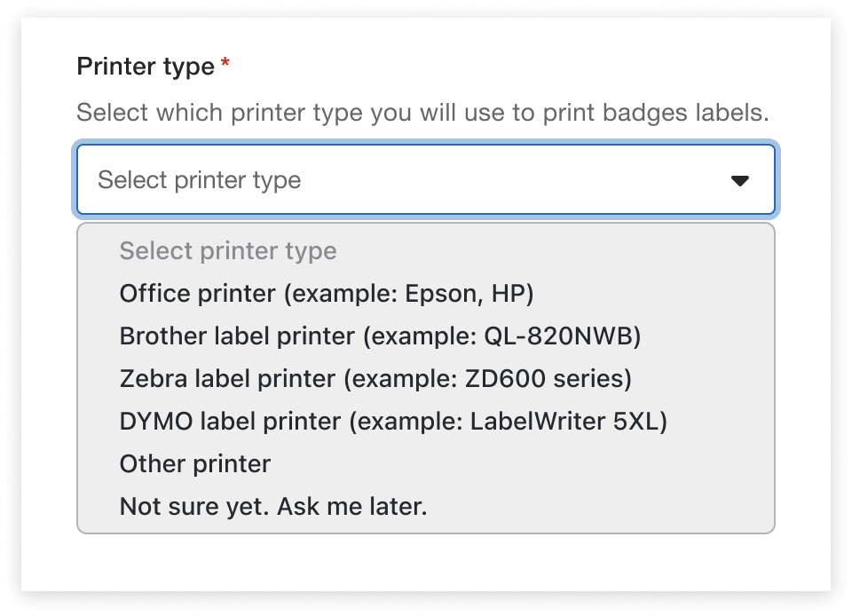
Task: Click the Printer type field label
Action: point(146,67)
